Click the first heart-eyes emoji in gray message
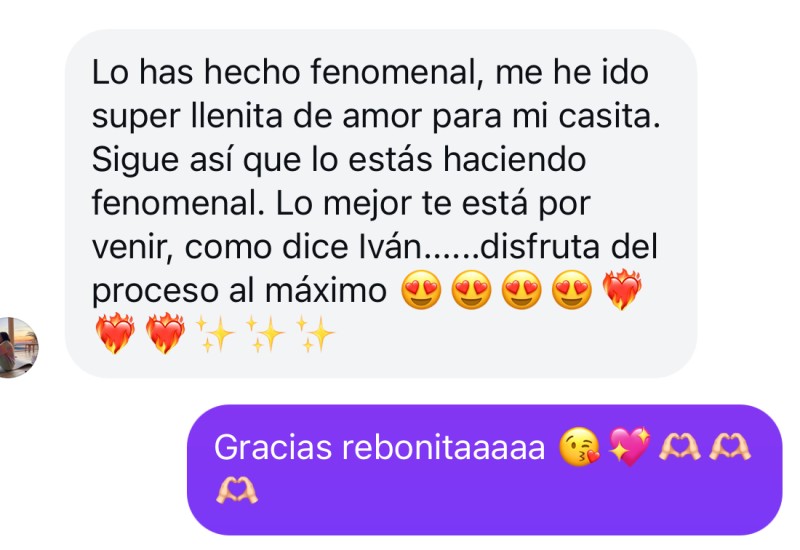Viewport: 800px width, 550px height. [421, 290]
